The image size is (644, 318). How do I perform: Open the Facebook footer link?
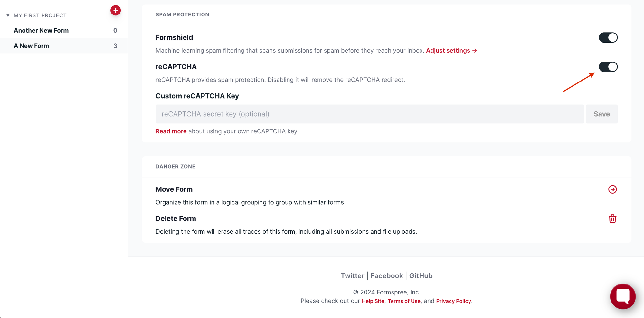(x=386, y=276)
